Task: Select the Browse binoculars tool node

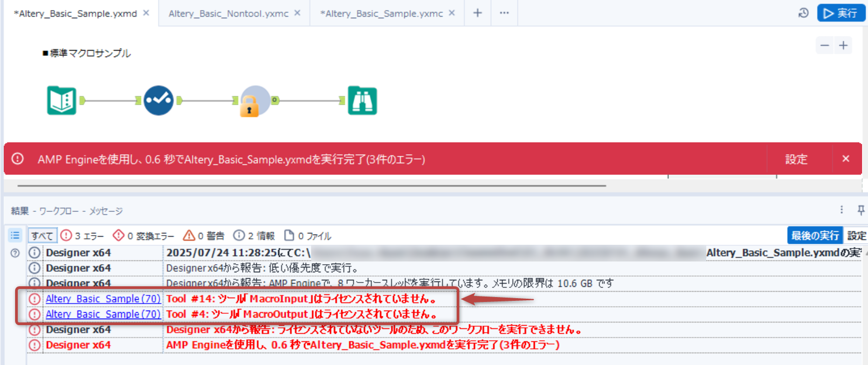Action: (362, 100)
